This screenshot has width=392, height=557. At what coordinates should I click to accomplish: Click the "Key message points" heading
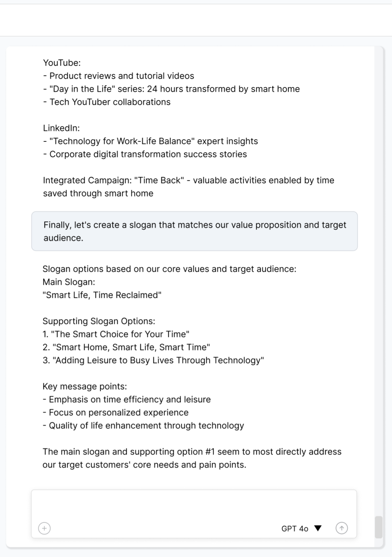[x=84, y=386]
